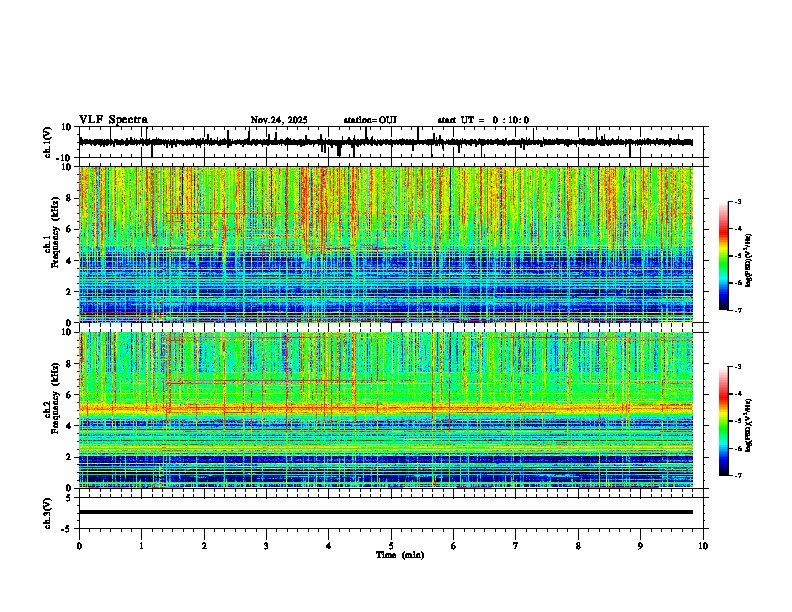The height and width of the screenshot is (612, 792).
Task: Click the '-5' tick on ch.3(V) axis
Action: (x=68, y=529)
